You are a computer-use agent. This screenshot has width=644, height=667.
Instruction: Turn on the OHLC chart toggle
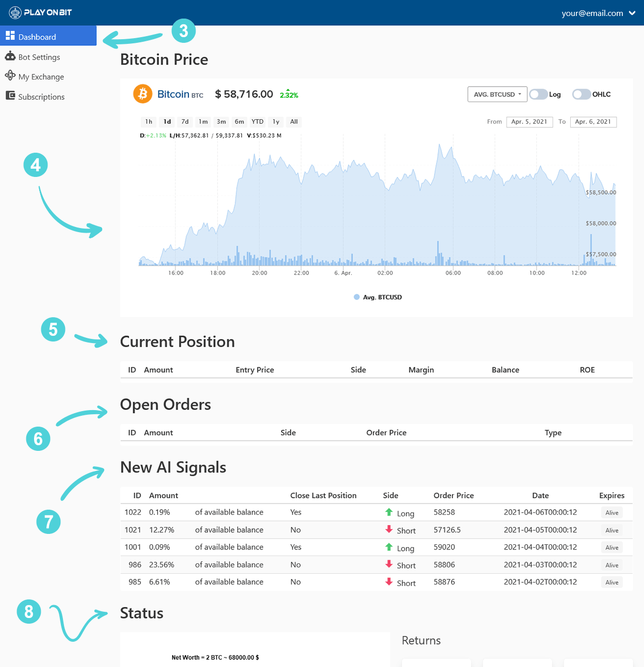[581, 94]
